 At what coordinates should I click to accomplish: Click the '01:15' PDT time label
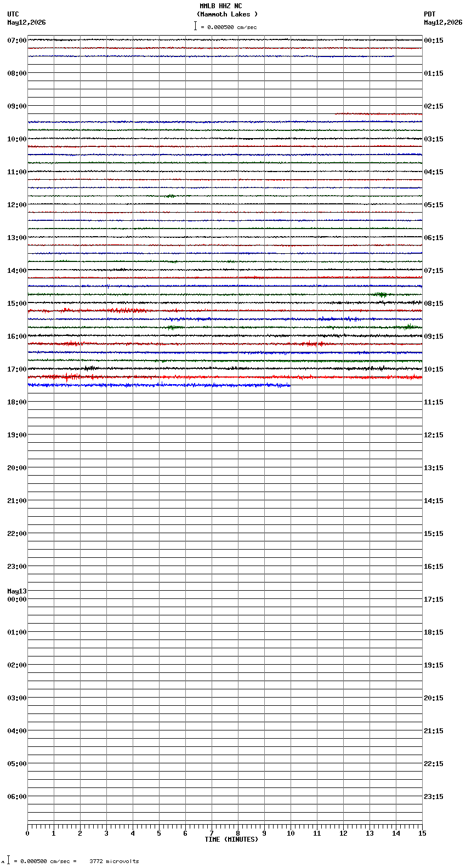pyautogui.click(x=434, y=73)
